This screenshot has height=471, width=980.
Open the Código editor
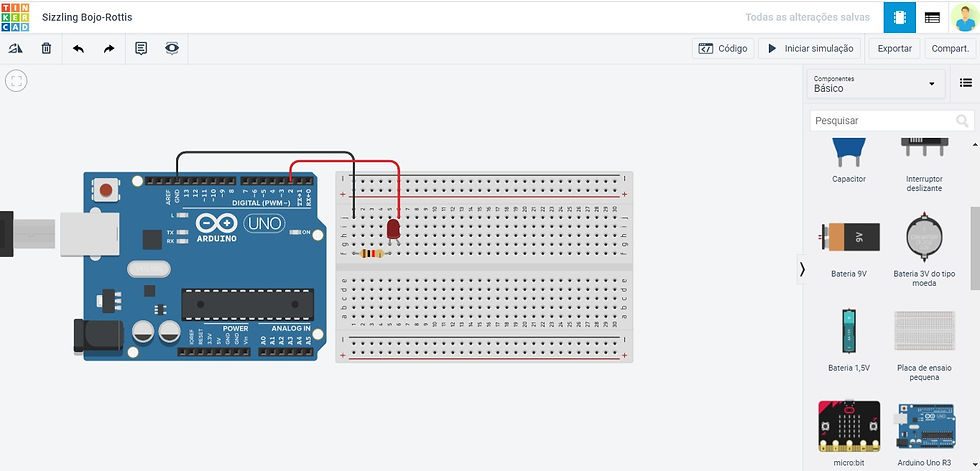tap(723, 48)
